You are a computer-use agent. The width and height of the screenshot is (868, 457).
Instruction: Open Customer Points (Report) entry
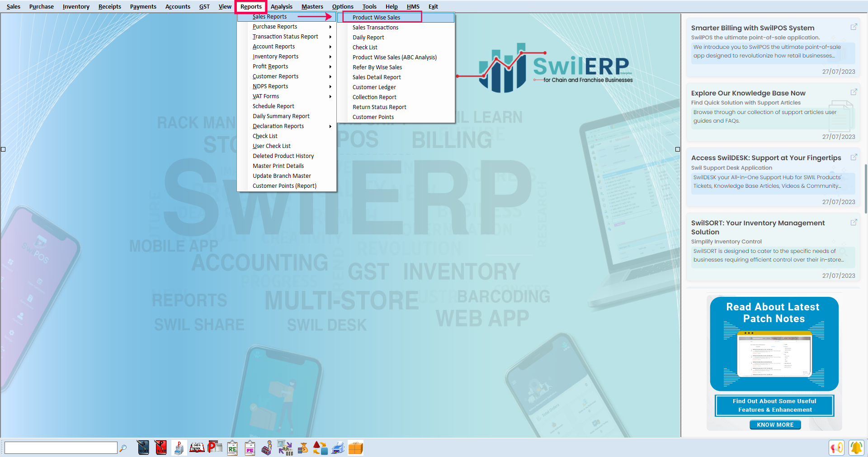287,186
